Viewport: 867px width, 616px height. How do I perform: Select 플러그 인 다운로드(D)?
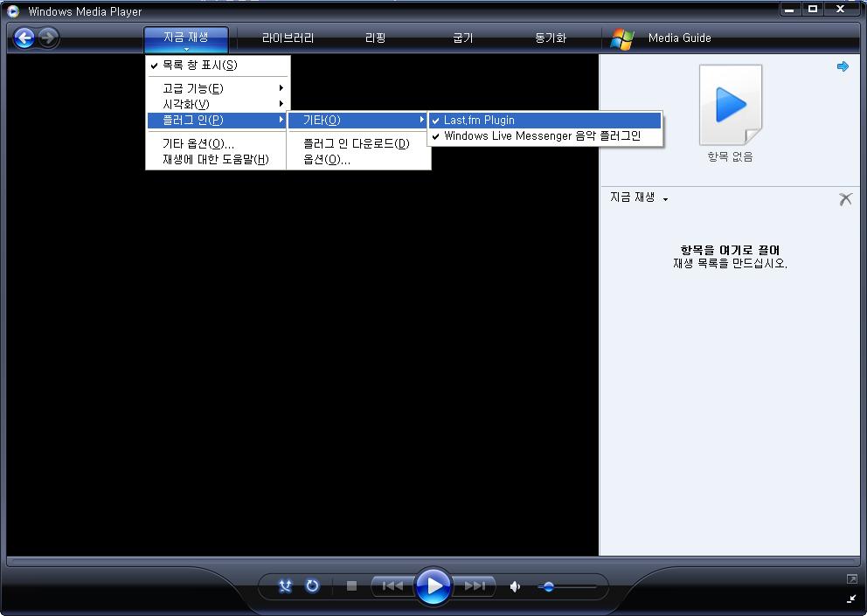coord(357,144)
